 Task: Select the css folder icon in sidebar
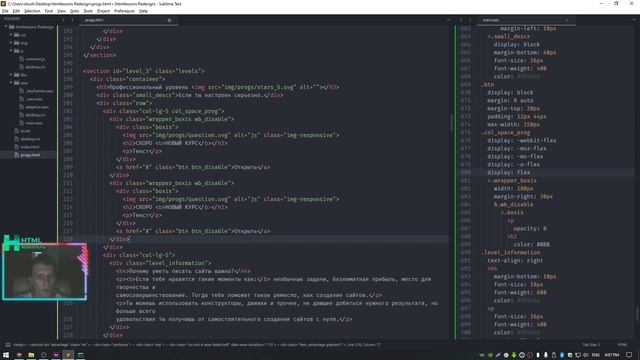coord(17,35)
